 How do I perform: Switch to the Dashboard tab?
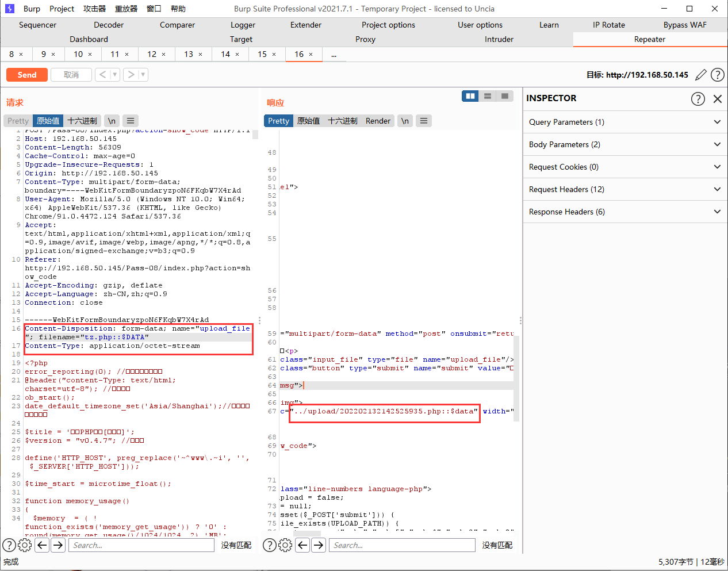point(89,39)
